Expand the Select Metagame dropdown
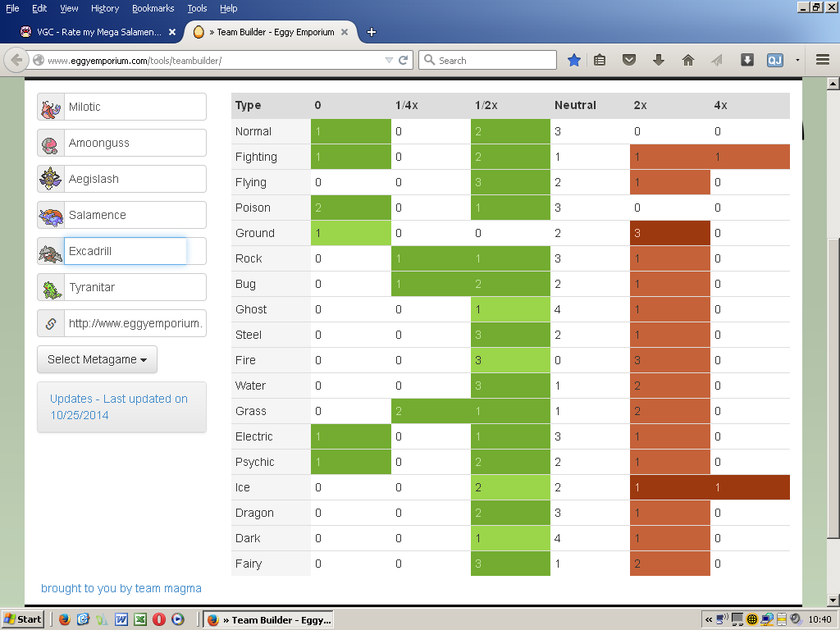Image resolution: width=840 pixels, height=630 pixels. point(97,359)
